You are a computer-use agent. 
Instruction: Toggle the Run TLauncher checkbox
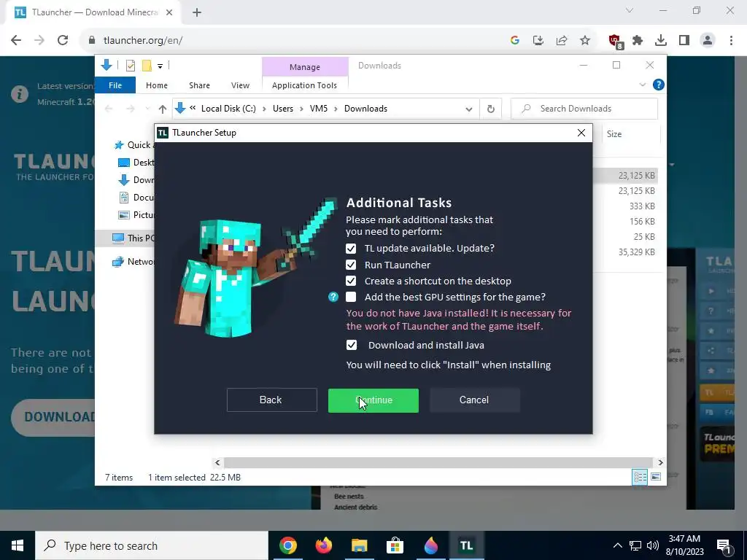(x=351, y=265)
